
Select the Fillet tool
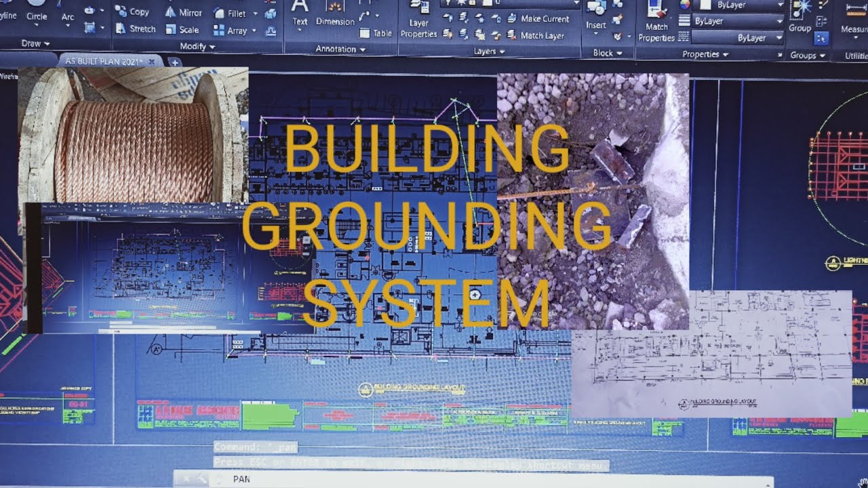(230, 13)
